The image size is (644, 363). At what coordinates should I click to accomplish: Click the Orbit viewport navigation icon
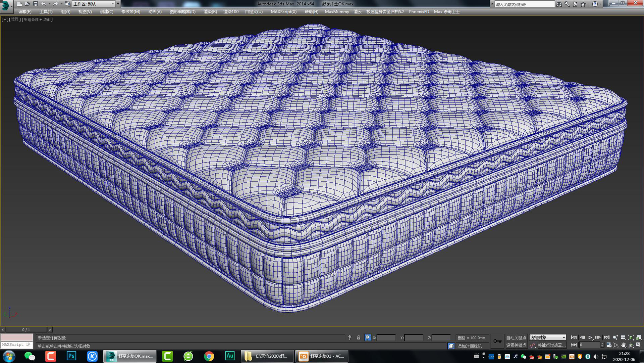(x=631, y=345)
